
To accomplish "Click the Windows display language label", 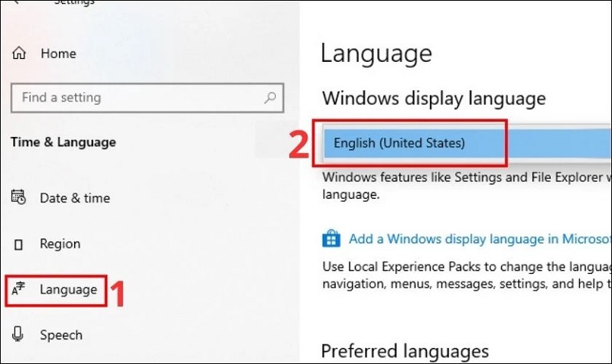I will click(x=434, y=98).
